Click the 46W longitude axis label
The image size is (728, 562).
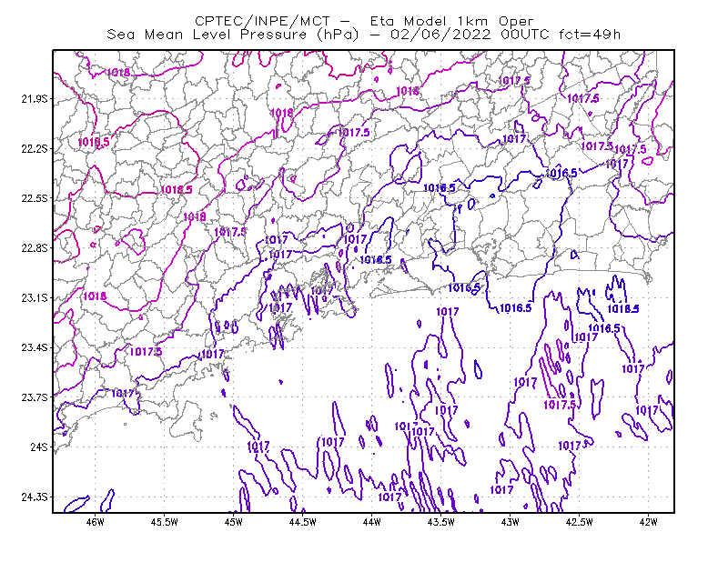(x=96, y=522)
